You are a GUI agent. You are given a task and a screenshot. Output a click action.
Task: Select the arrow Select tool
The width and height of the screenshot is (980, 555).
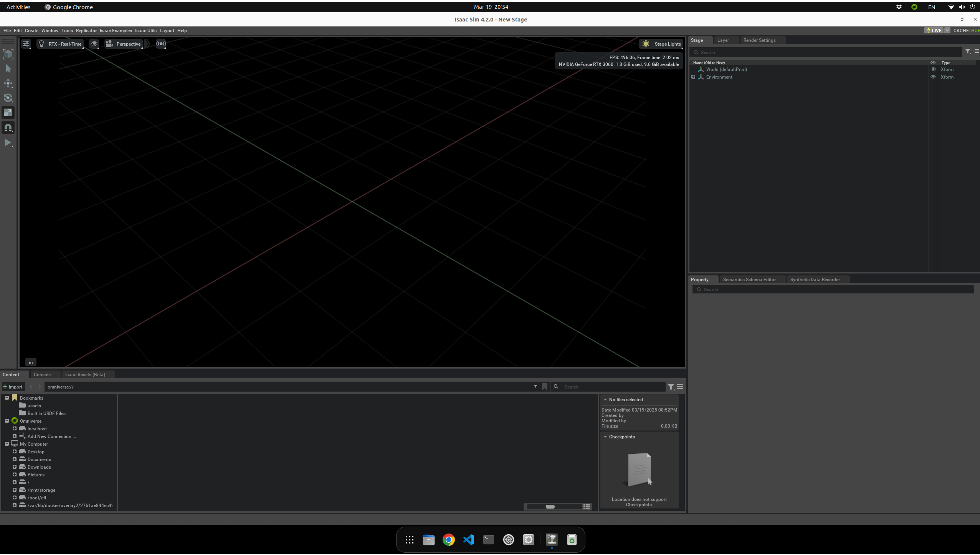(x=8, y=69)
